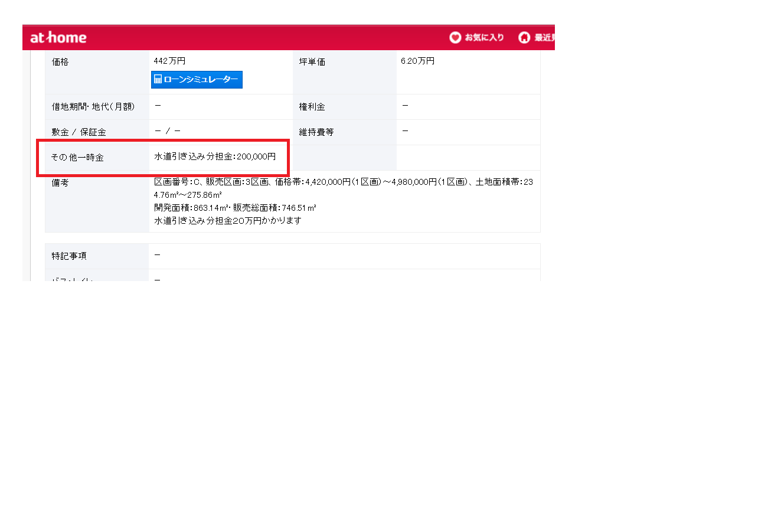Open the 最近見 link in the header
The width and height of the screenshot is (768, 532).
pyautogui.click(x=544, y=38)
